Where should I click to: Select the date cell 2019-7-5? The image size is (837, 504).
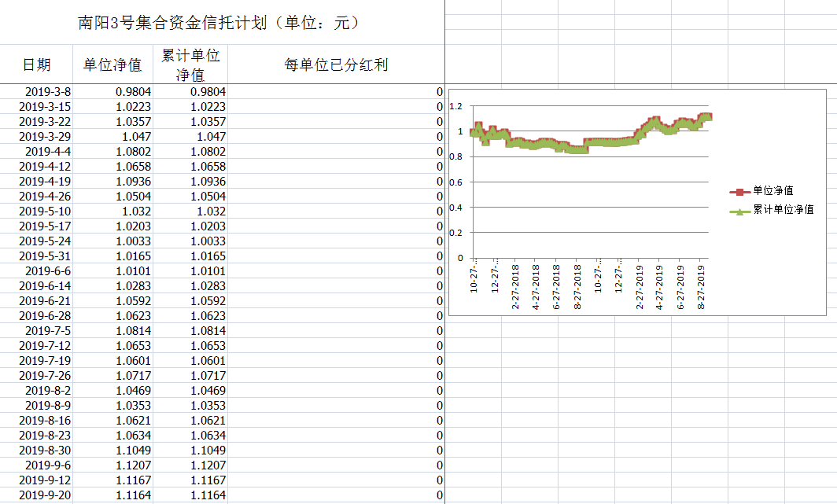coord(36,331)
